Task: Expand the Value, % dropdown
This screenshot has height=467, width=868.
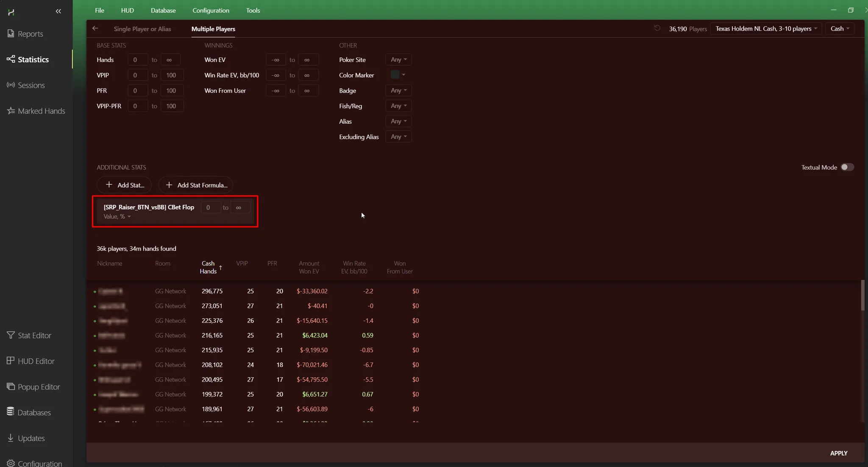Action: [117, 217]
